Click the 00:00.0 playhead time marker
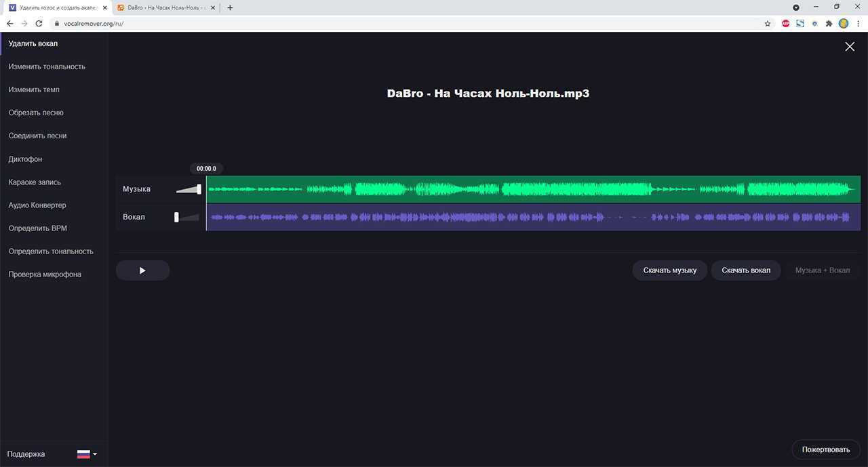The height and width of the screenshot is (467, 868). coord(206,168)
